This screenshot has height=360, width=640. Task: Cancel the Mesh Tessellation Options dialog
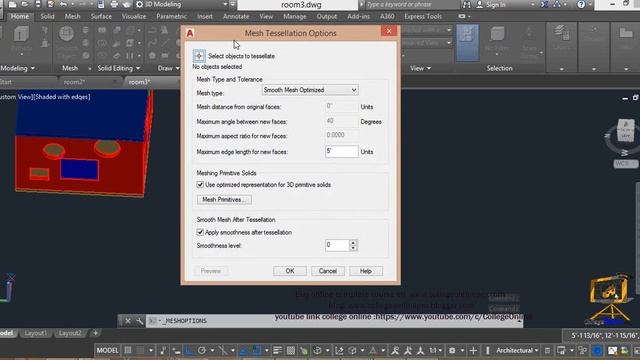click(x=328, y=271)
